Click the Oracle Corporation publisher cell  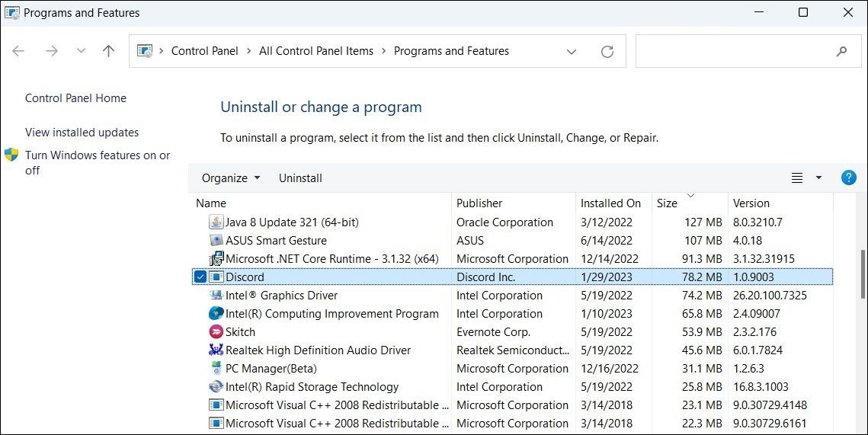[504, 222]
